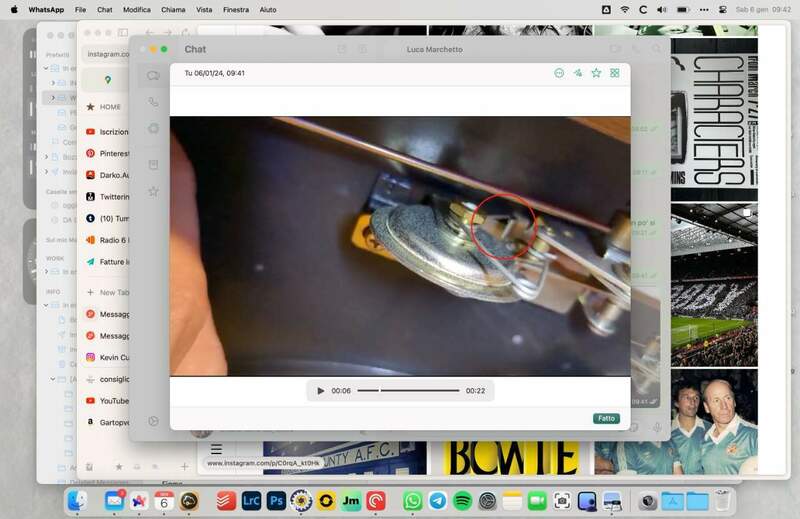Viewport: 800px width, 519px height.
Task: Open the Status updates icon in WhatsApp sidebar
Action: click(x=153, y=128)
